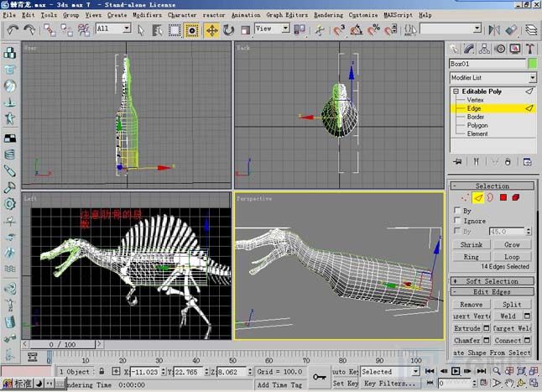
Task: Activate the Select and Rotate tool
Action: coord(228,30)
